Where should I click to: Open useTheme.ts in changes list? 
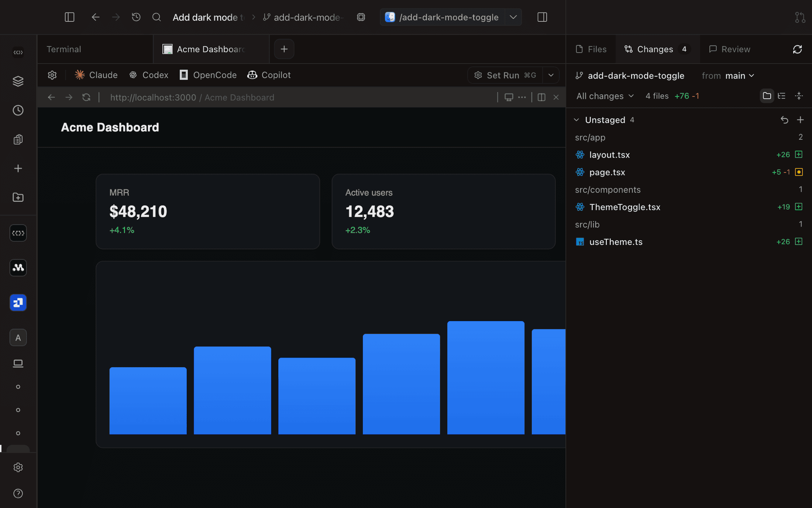click(x=689, y=242)
